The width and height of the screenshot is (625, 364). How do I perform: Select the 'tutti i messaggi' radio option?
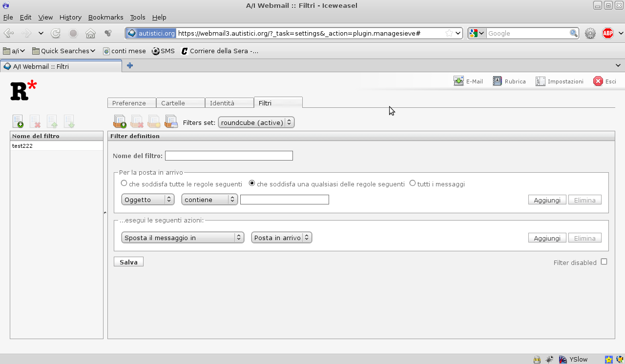pos(413,183)
